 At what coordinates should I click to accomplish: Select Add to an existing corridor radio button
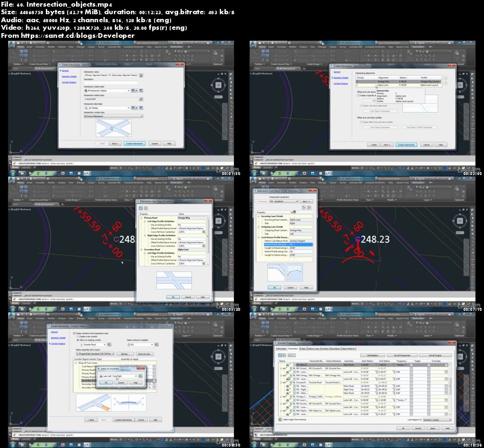click(x=78, y=340)
